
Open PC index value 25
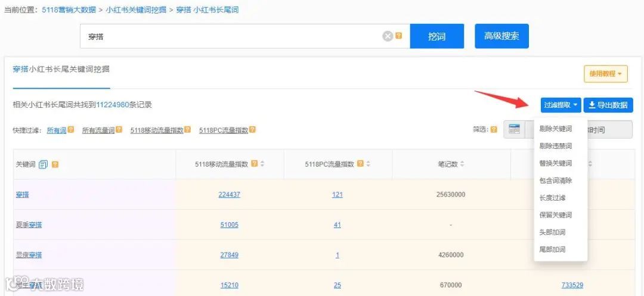coord(337,285)
